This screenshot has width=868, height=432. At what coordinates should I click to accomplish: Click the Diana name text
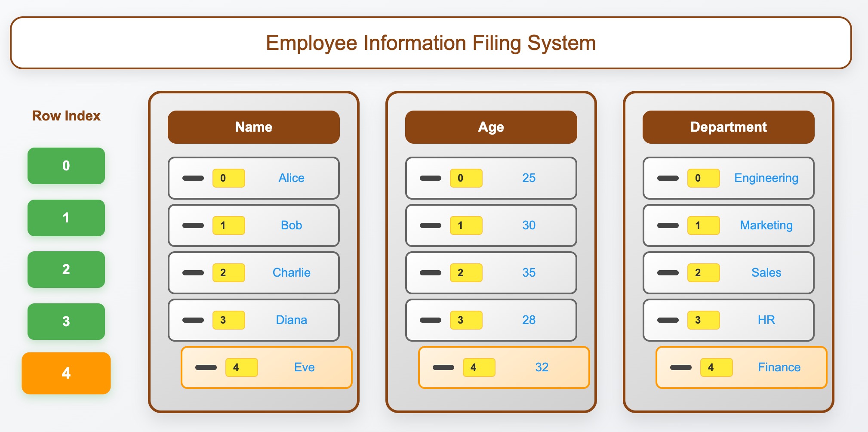291,320
